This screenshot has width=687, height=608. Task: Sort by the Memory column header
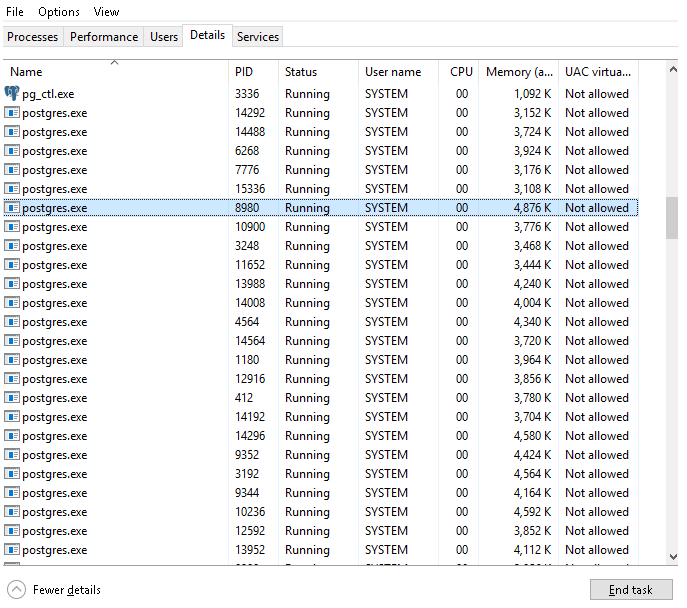coord(519,71)
